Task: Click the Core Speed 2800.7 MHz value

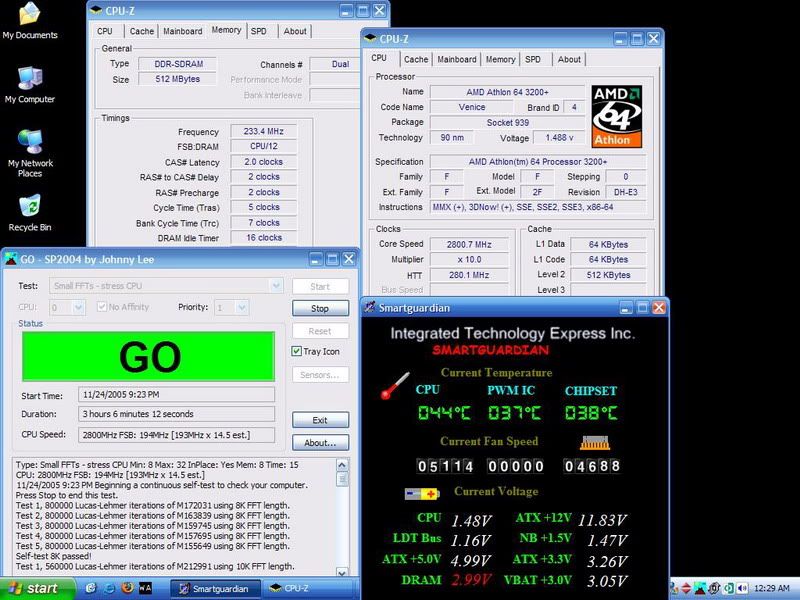Action: 469,244
